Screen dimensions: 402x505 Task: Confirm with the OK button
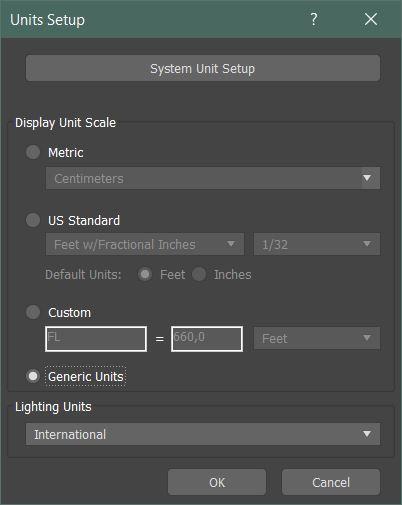point(217,482)
